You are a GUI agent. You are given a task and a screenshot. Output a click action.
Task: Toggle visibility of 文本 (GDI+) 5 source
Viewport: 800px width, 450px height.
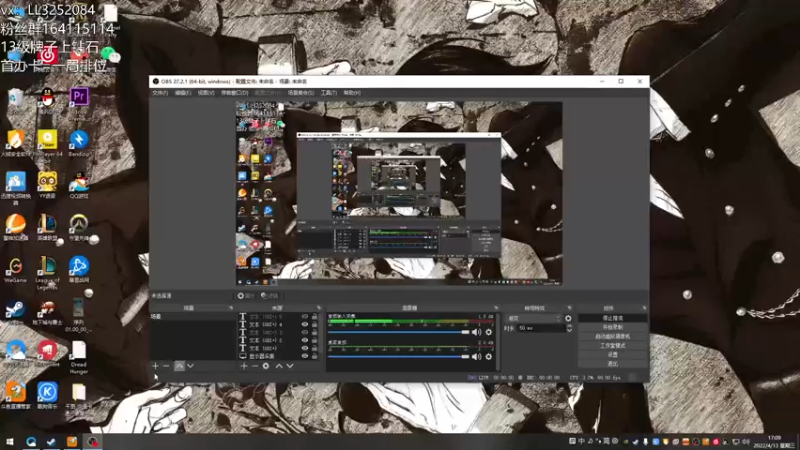click(x=305, y=317)
